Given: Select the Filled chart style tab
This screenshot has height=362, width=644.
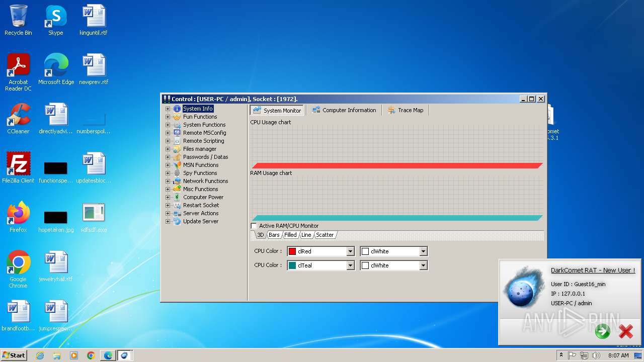Looking at the screenshot, I should tap(290, 235).
